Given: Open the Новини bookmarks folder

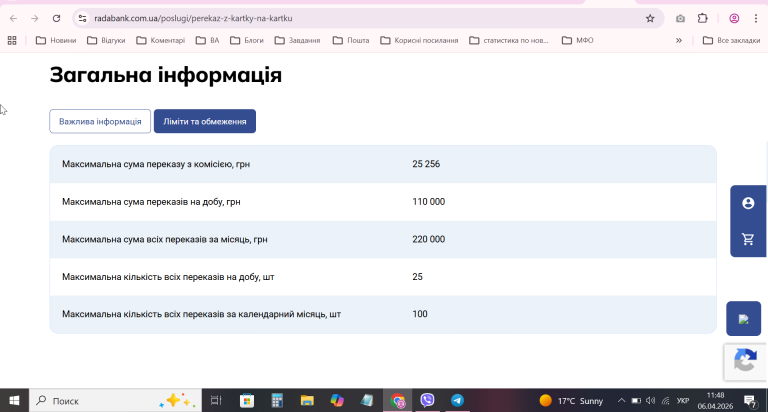Looking at the screenshot, I should coord(56,40).
